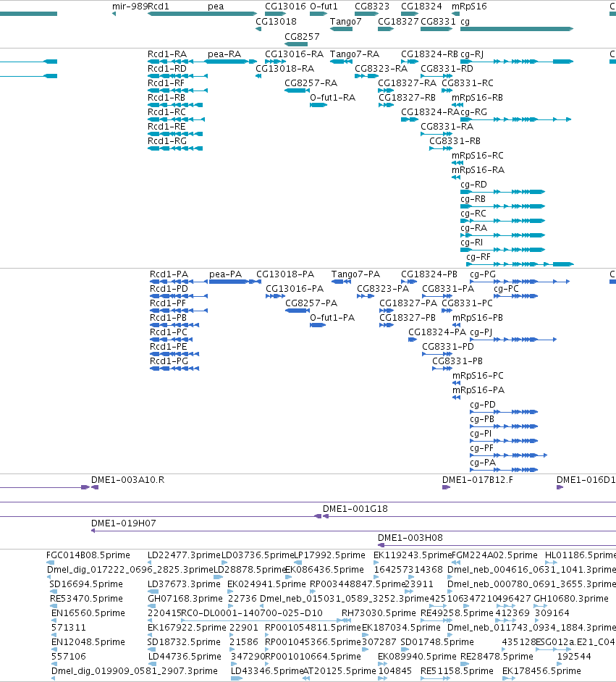Click EST EK089940.5prime
616x682 pixels.
click(x=417, y=657)
